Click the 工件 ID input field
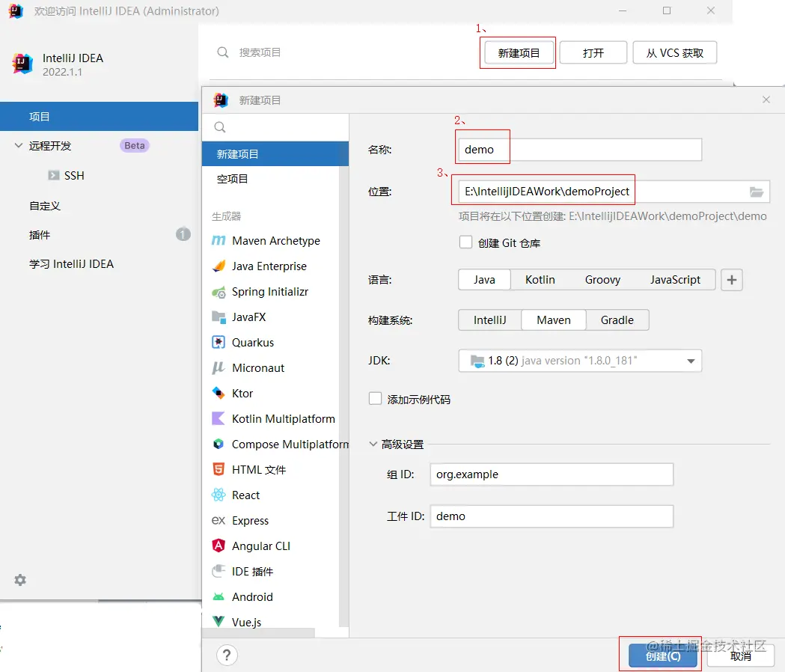 552,516
